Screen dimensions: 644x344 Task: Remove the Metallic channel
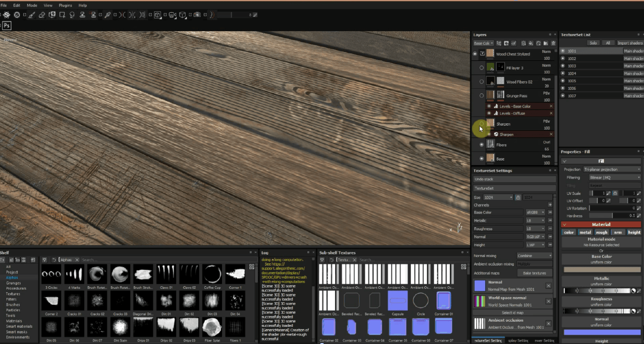tap(550, 220)
